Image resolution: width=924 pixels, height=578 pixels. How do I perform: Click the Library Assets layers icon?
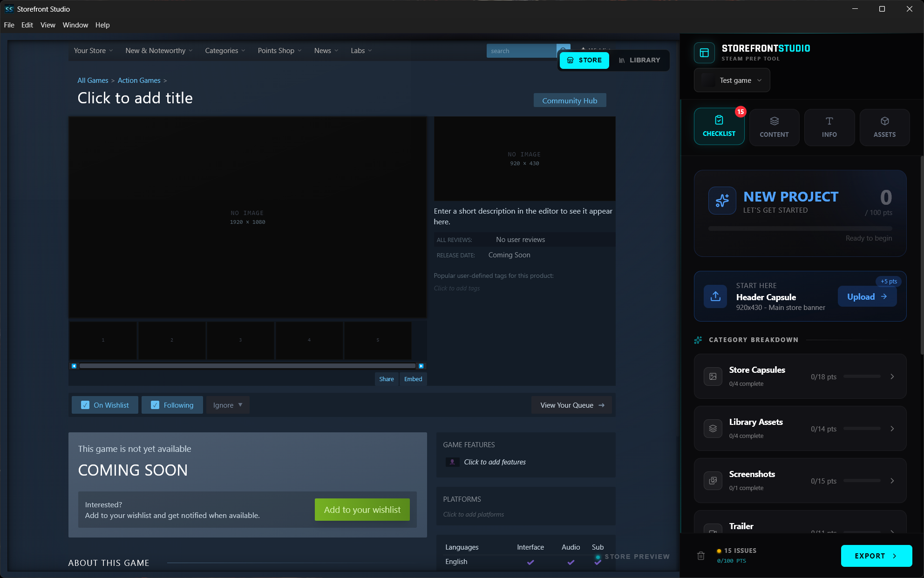(x=713, y=429)
